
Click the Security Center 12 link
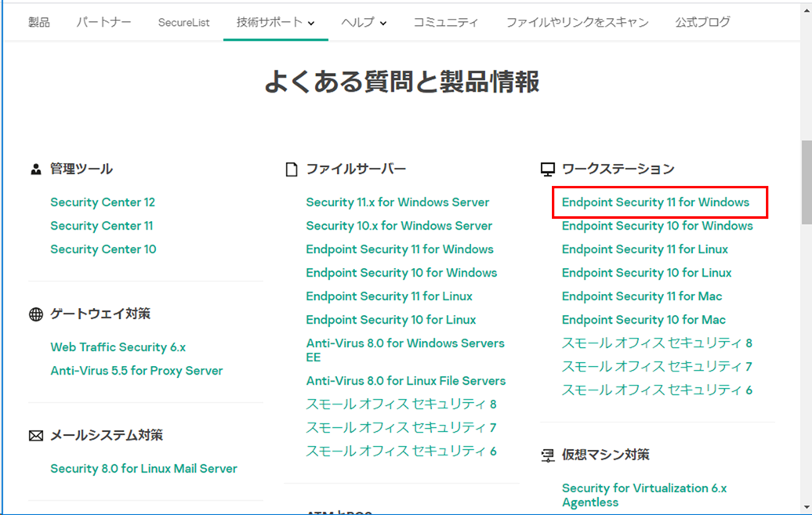click(x=103, y=202)
